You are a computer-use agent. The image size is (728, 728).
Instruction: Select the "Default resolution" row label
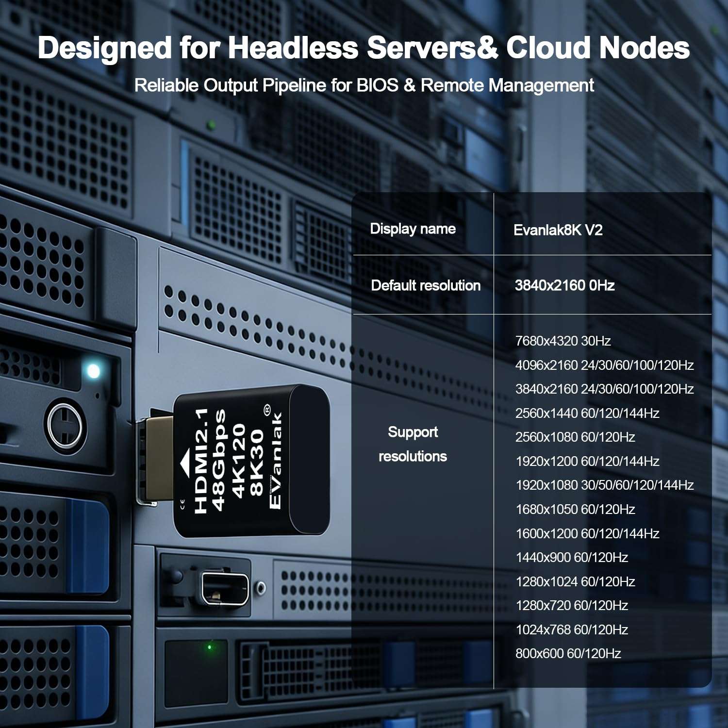click(426, 285)
